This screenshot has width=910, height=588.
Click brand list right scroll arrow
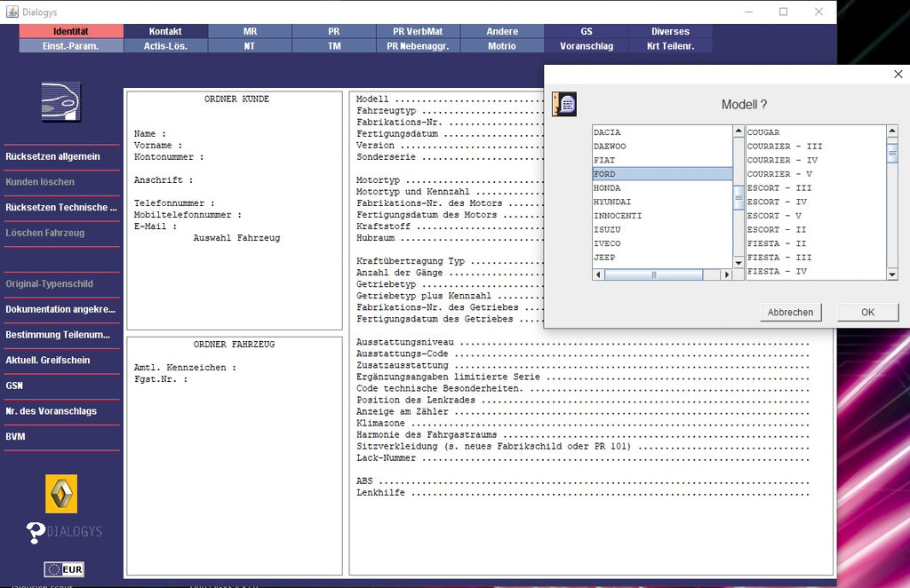point(727,274)
